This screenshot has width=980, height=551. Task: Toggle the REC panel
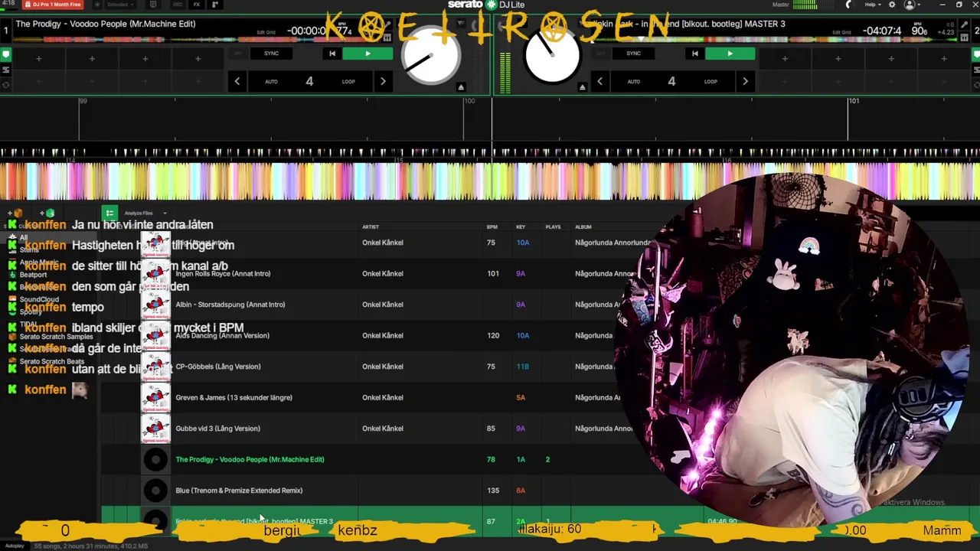[178, 5]
